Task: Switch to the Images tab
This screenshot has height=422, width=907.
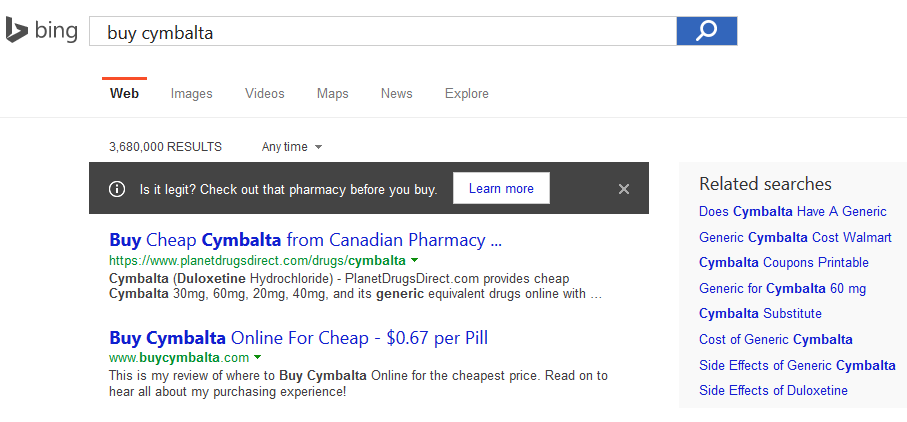Action: point(191,93)
